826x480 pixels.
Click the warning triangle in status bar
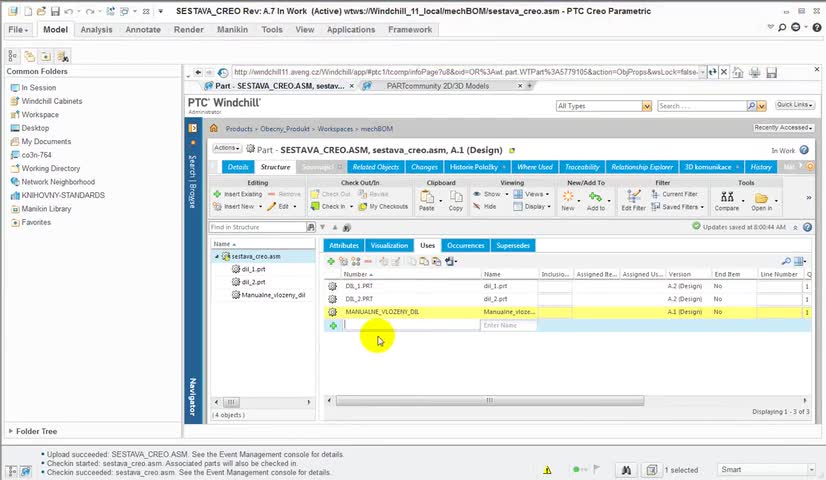547,470
